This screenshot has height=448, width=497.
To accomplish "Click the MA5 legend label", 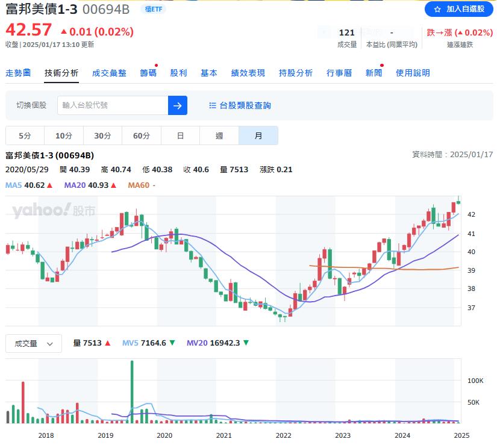I will [14, 185].
